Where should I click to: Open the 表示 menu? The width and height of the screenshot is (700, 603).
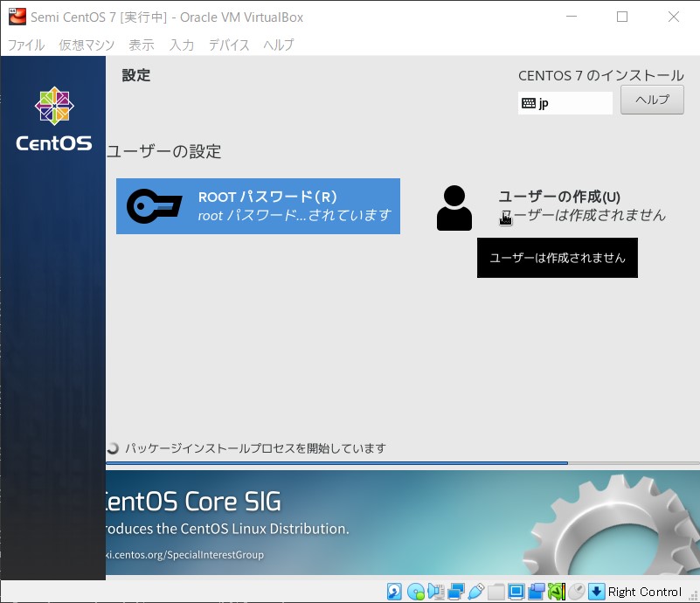142,45
